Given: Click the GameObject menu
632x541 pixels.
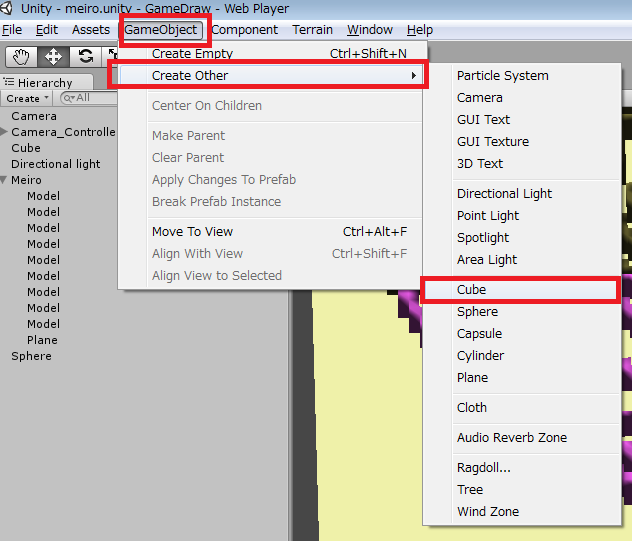Looking at the screenshot, I should [x=160, y=30].
